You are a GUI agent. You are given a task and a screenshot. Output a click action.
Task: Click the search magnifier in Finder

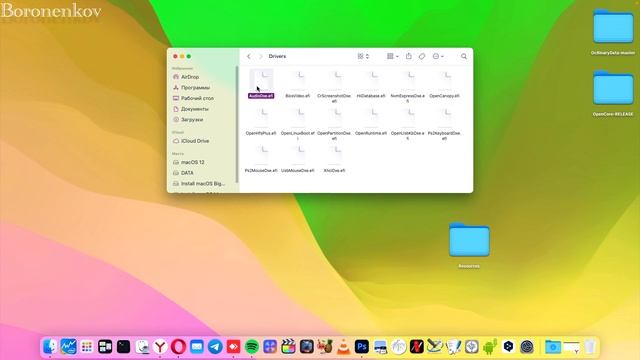click(464, 56)
